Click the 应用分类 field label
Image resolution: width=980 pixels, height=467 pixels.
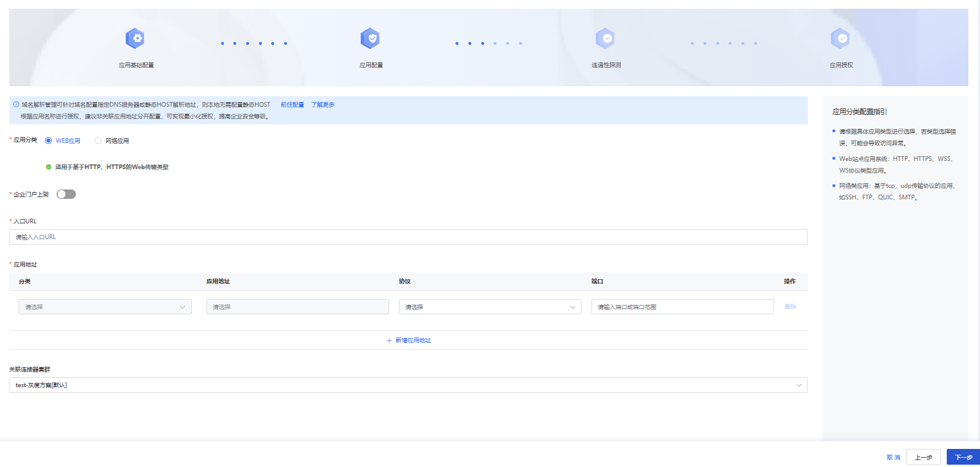(25, 140)
